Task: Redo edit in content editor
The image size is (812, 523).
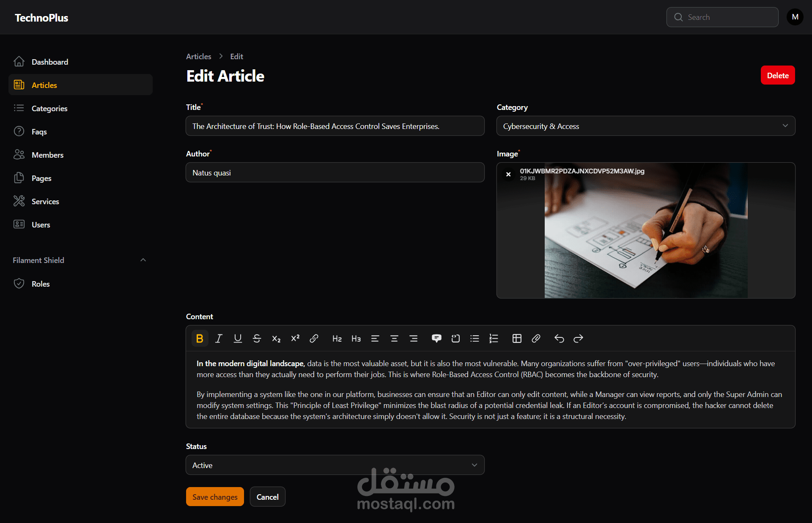Action: [x=578, y=339]
